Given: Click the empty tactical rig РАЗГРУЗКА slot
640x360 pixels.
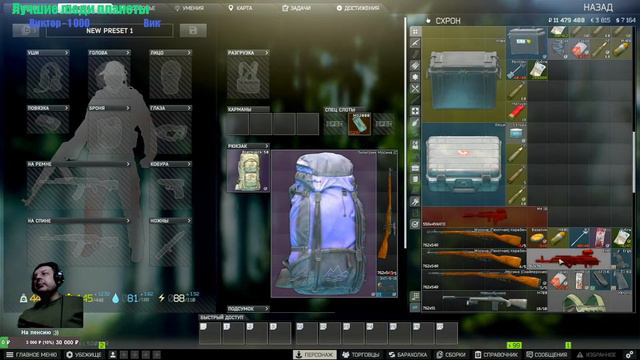Looking at the screenshot, I should (x=248, y=78).
